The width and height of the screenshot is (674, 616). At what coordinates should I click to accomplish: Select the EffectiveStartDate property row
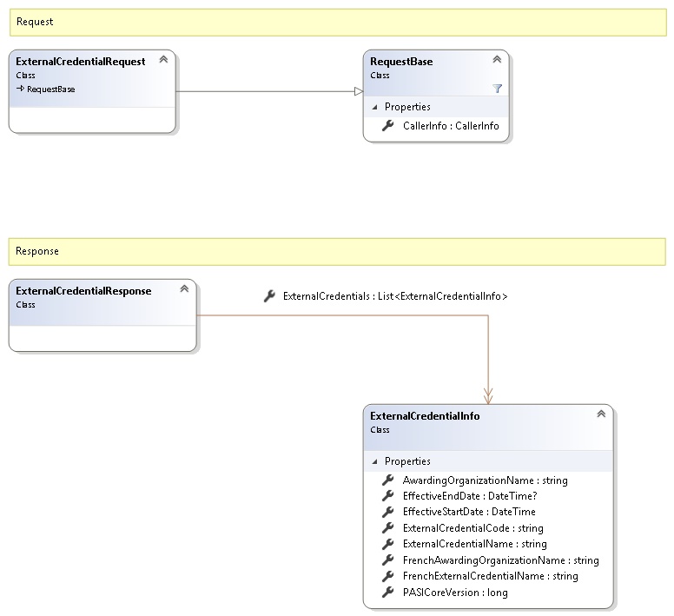point(469,513)
